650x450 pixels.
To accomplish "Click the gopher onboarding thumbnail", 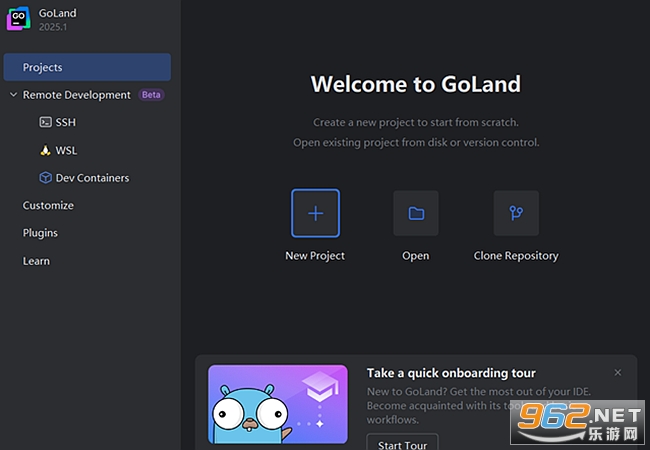I will point(278,404).
